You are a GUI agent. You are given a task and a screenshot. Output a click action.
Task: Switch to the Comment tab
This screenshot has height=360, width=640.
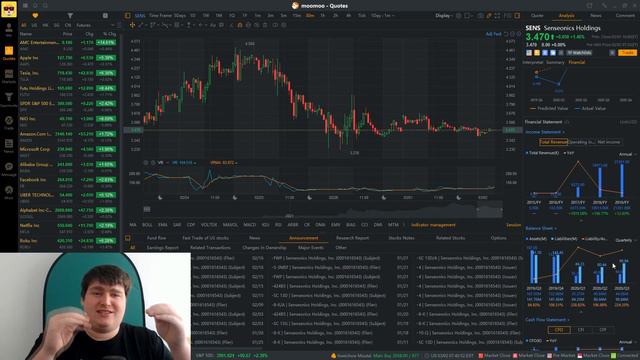click(x=625, y=16)
